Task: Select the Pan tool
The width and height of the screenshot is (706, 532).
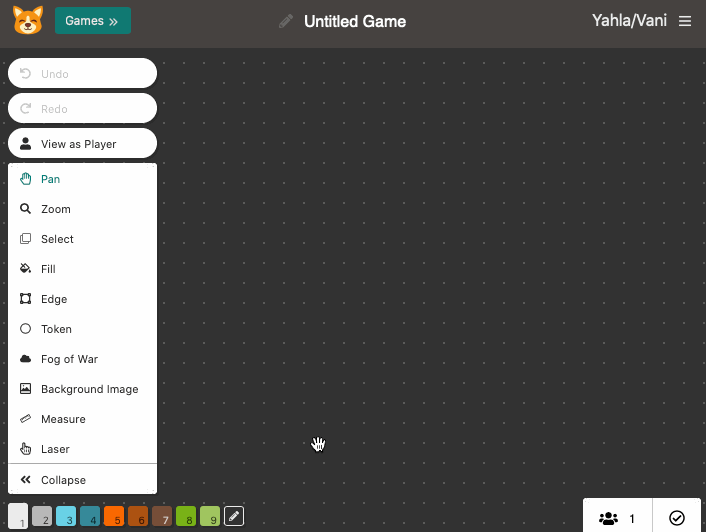Action: click(x=82, y=179)
